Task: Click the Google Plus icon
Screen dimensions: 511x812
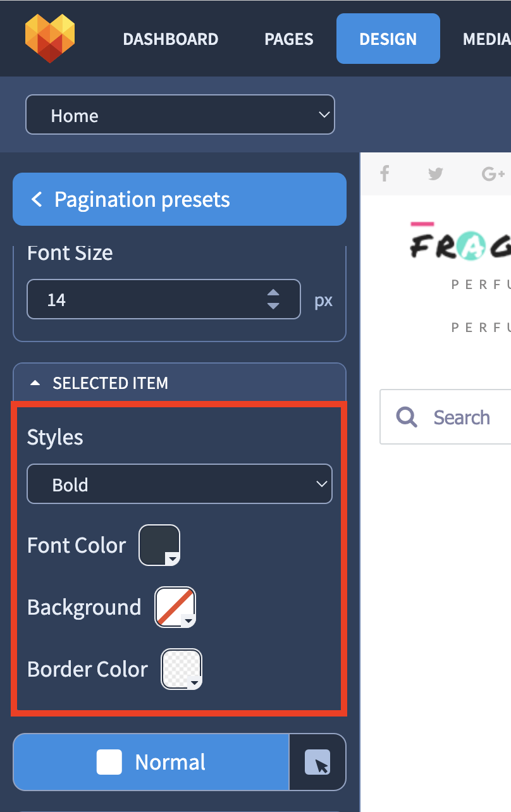Action: coord(493,174)
